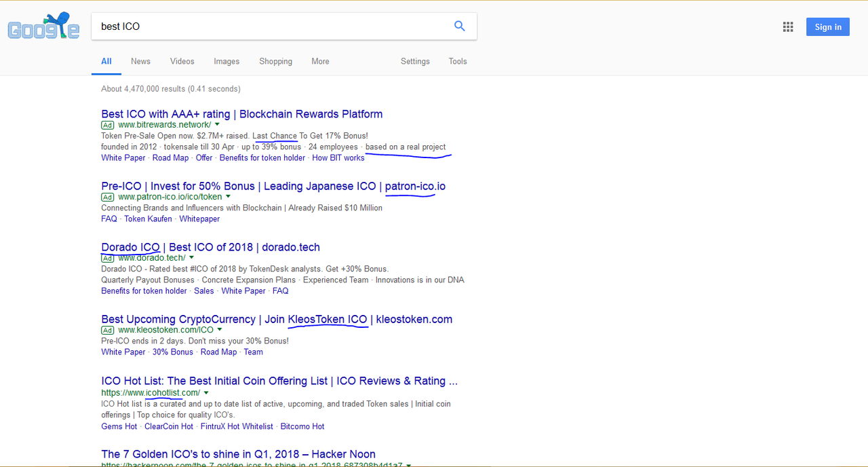The width and height of the screenshot is (868, 467).
Task: Click 'Token Kaufen' sitelink
Action: coord(148,219)
